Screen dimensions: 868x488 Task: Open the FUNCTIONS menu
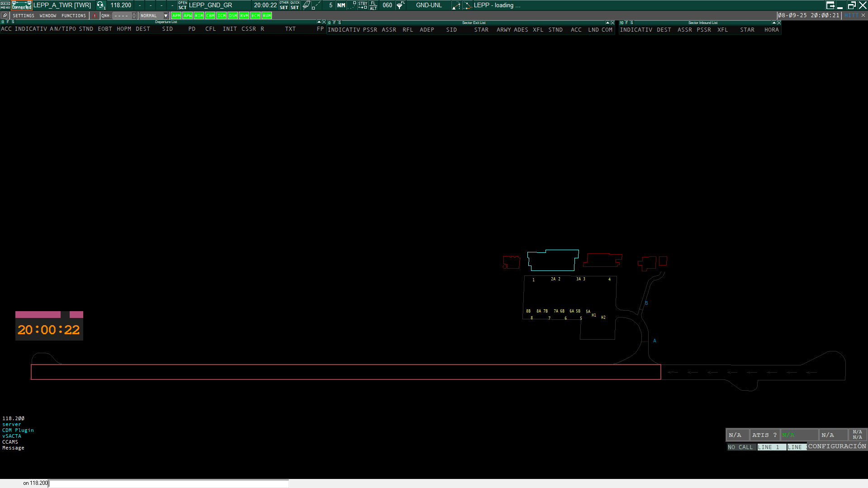tap(73, 16)
